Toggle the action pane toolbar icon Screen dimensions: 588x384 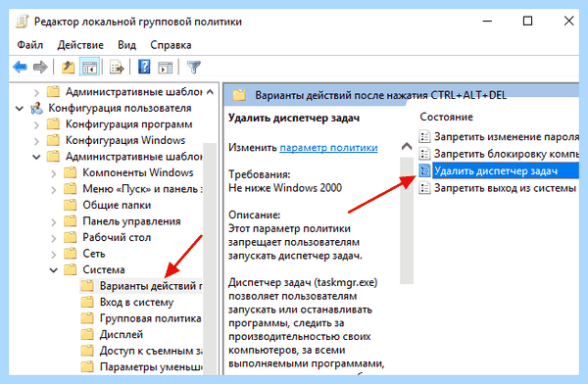coord(166,68)
